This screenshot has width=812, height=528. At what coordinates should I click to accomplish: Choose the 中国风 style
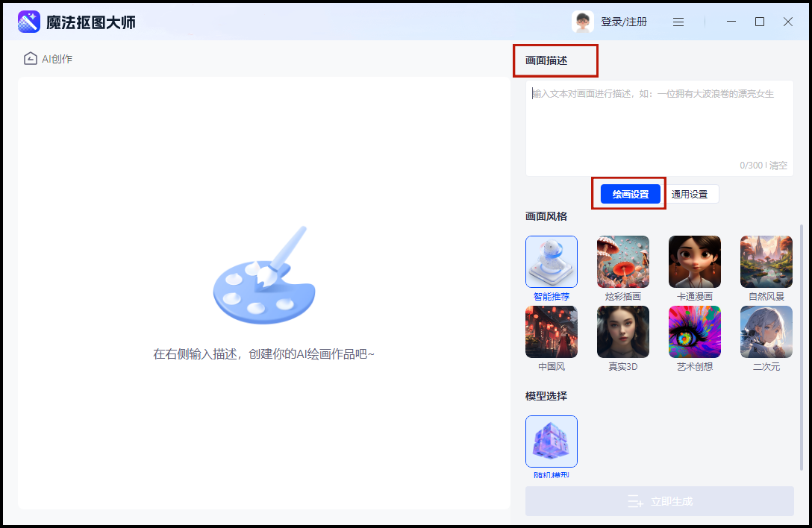coord(551,332)
